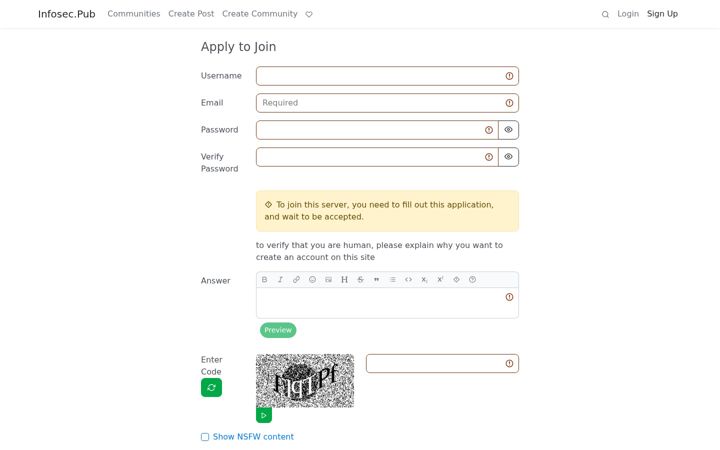Image resolution: width=720 pixels, height=450 pixels.
Task: Open Create Community page
Action: tap(260, 14)
